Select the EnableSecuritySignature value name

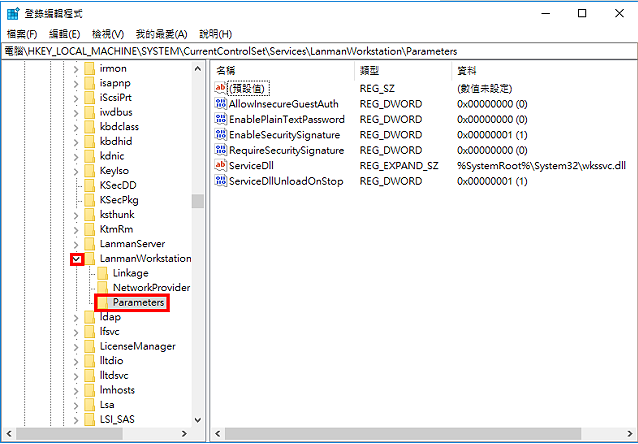(x=284, y=135)
